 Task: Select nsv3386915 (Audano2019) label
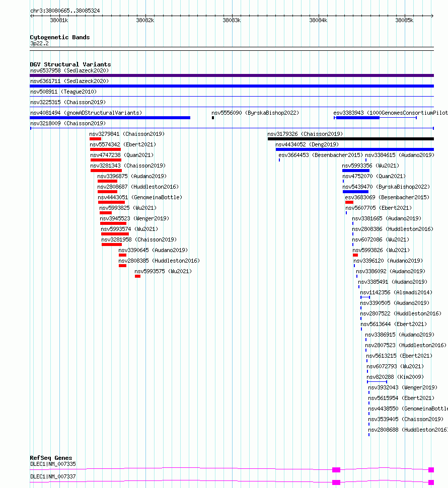point(400,335)
